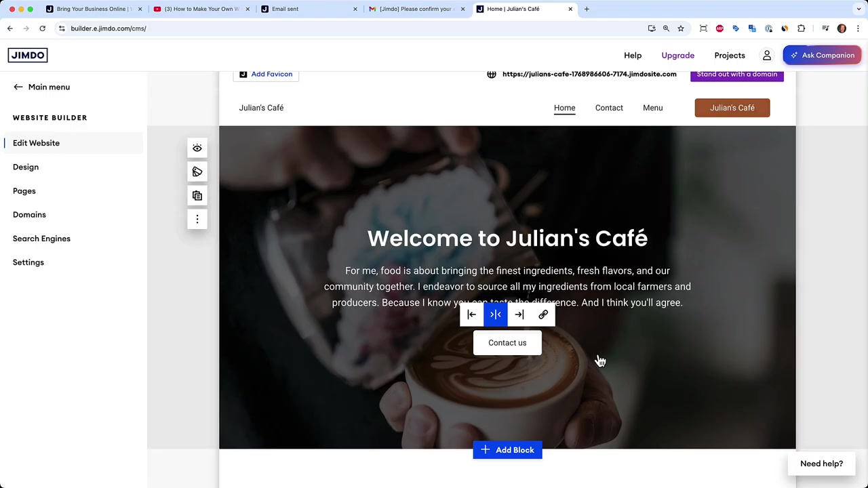This screenshot has height=488, width=868.
Task: Open Projects in the top bar
Action: 730,56
